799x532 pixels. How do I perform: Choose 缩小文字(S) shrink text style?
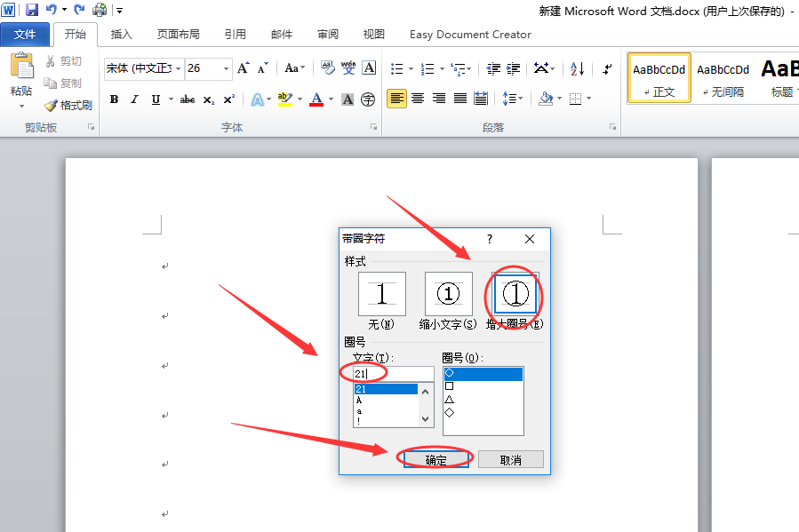[x=449, y=294]
